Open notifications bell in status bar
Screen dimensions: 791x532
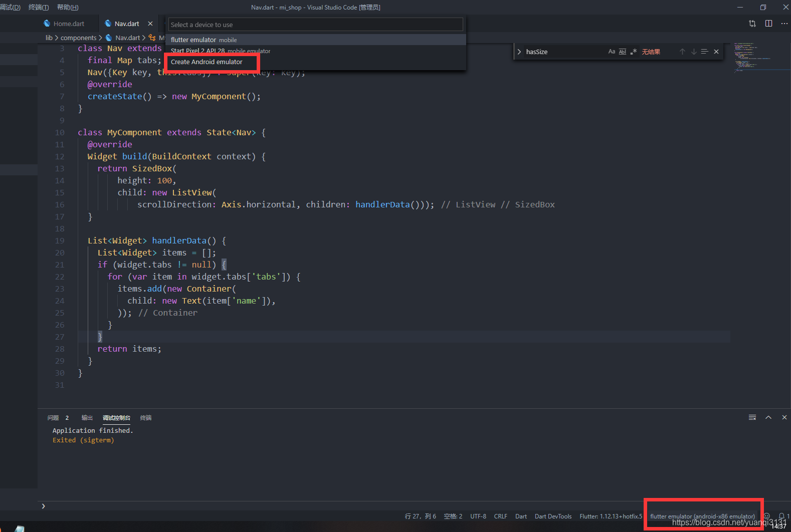[x=782, y=516]
